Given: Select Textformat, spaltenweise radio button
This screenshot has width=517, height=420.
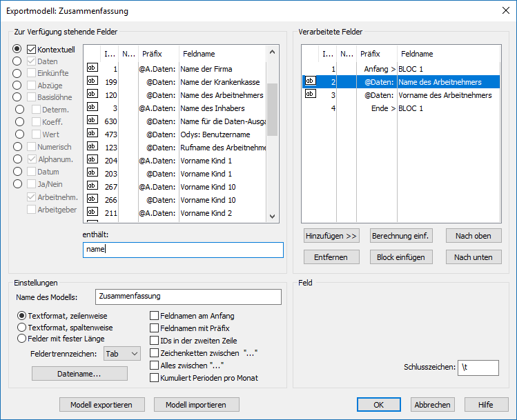Looking at the screenshot, I should pyautogui.click(x=22, y=328).
